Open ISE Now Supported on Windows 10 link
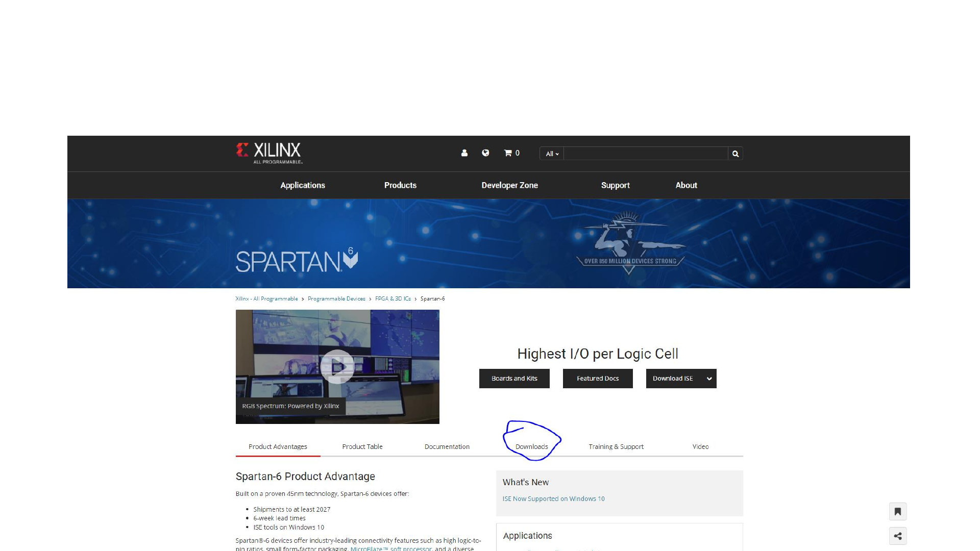 pyautogui.click(x=553, y=499)
